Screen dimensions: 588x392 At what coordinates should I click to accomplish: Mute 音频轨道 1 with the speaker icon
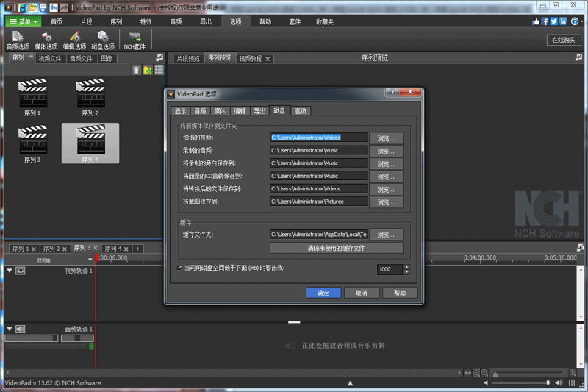click(x=21, y=329)
